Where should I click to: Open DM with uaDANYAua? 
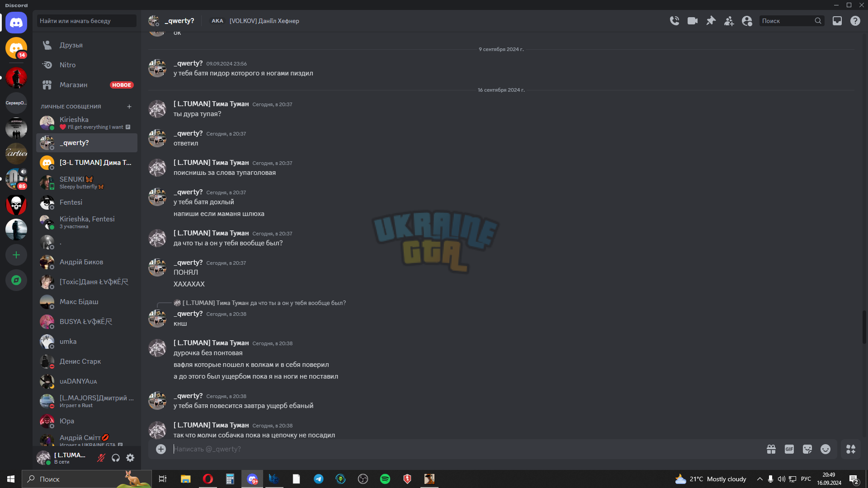click(x=87, y=381)
